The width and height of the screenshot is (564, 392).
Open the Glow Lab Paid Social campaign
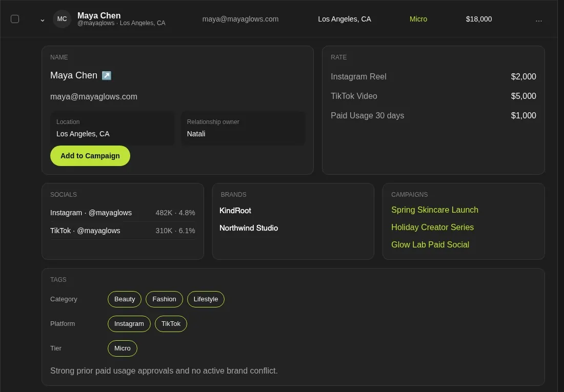click(430, 244)
